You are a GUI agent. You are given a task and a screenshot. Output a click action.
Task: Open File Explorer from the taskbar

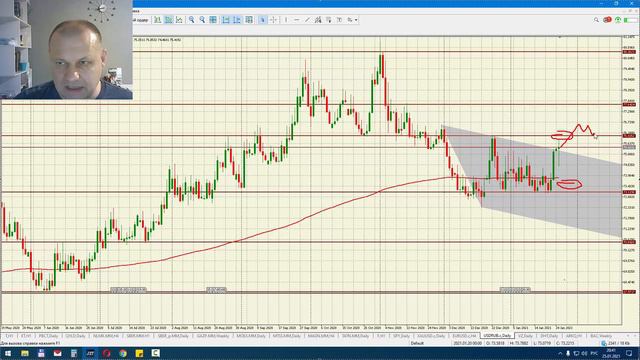click(x=25, y=353)
